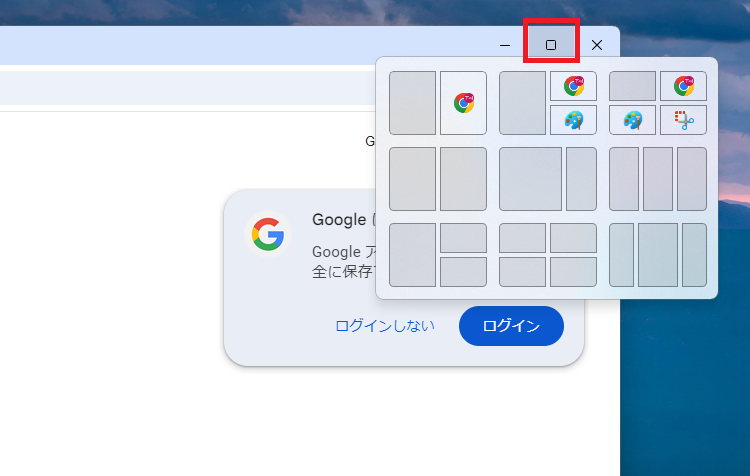Viewport: 750px width, 476px height.
Task: Click the Snipping Tool icon in the snap layouts
Action: tap(683, 120)
